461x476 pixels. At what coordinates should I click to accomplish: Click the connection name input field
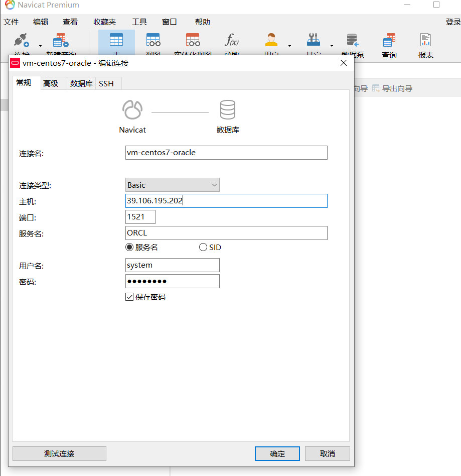pos(226,153)
